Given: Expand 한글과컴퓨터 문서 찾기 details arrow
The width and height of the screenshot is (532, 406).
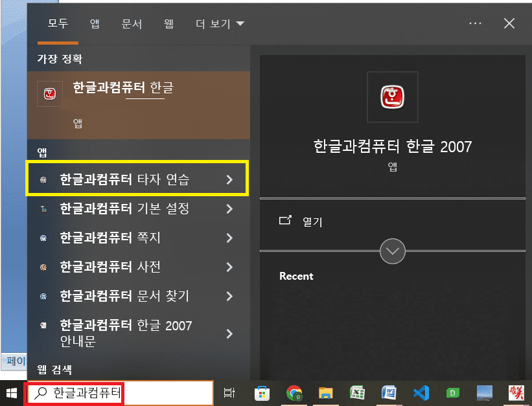Looking at the screenshot, I should tap(229, 297).
